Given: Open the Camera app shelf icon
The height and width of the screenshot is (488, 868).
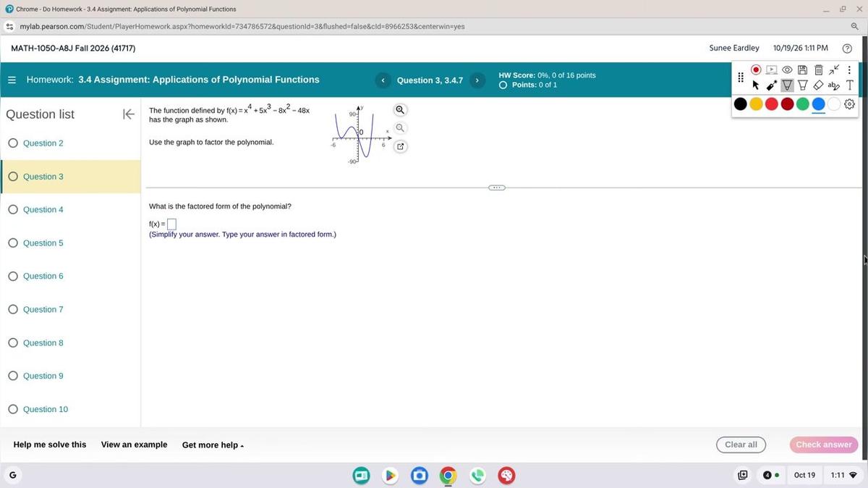Looking at the screenshot, I should point(419,476).
